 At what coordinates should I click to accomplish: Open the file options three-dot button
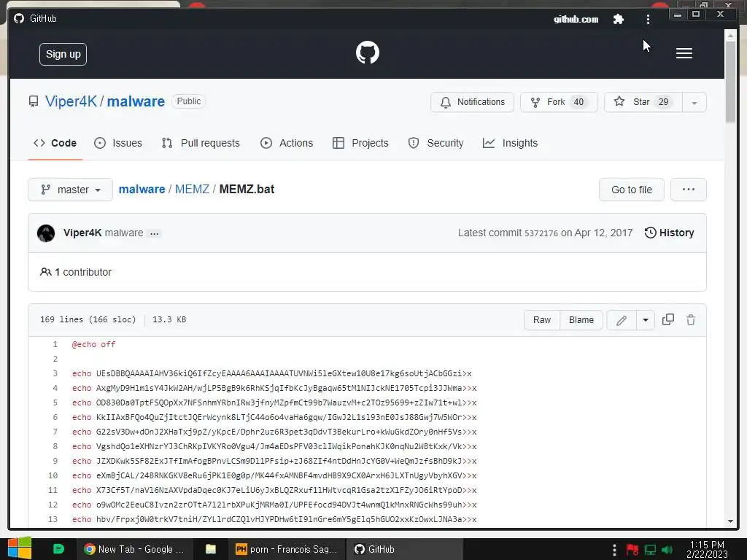point(689,190)
